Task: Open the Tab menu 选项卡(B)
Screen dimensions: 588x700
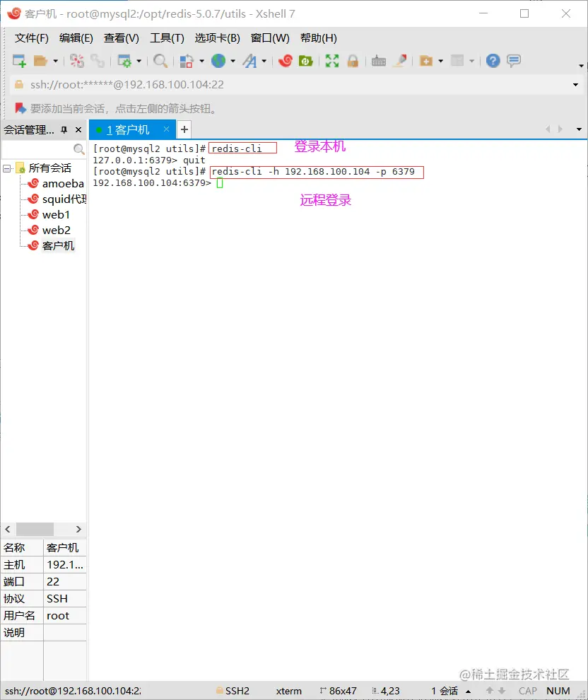Action: pyautogui.click(x=217, y=38)
